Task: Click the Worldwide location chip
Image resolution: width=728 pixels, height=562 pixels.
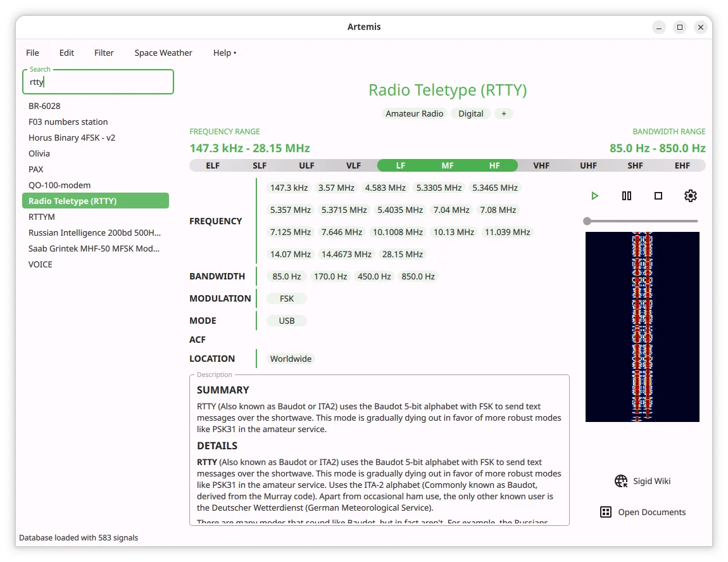Action: coord(291,359)
